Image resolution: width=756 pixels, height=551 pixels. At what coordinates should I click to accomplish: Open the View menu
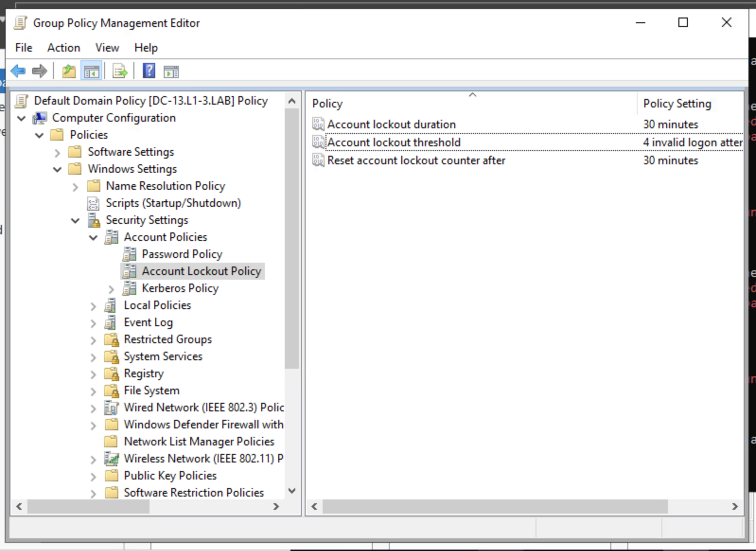(x=107, y=48)
